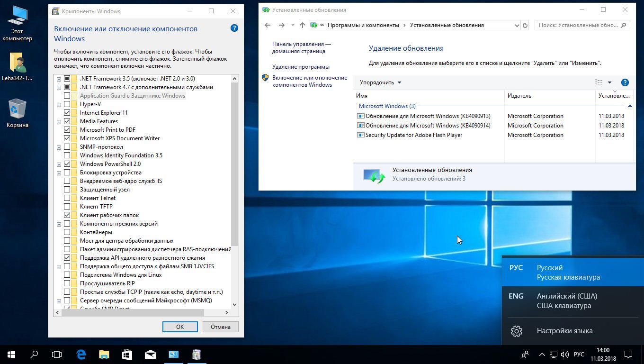Click the РУС language indicator on taskbar
Image resolution: width=644 pixels, height=364 pixels.
click(x=579, y=355)
